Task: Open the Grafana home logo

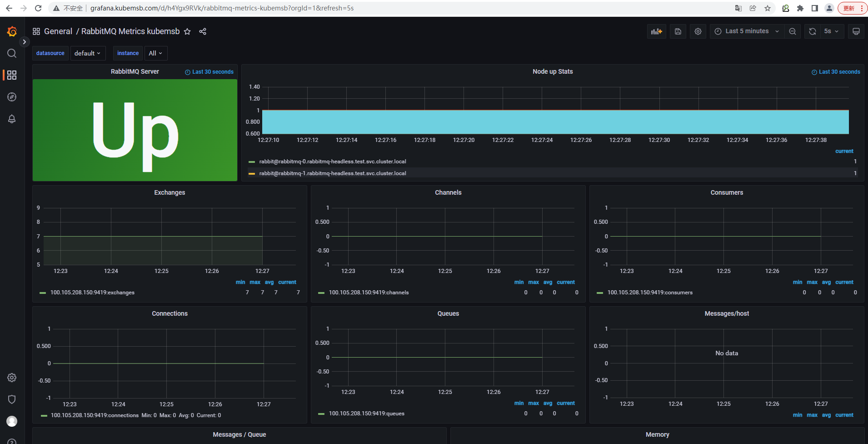Action: (12, 31)
